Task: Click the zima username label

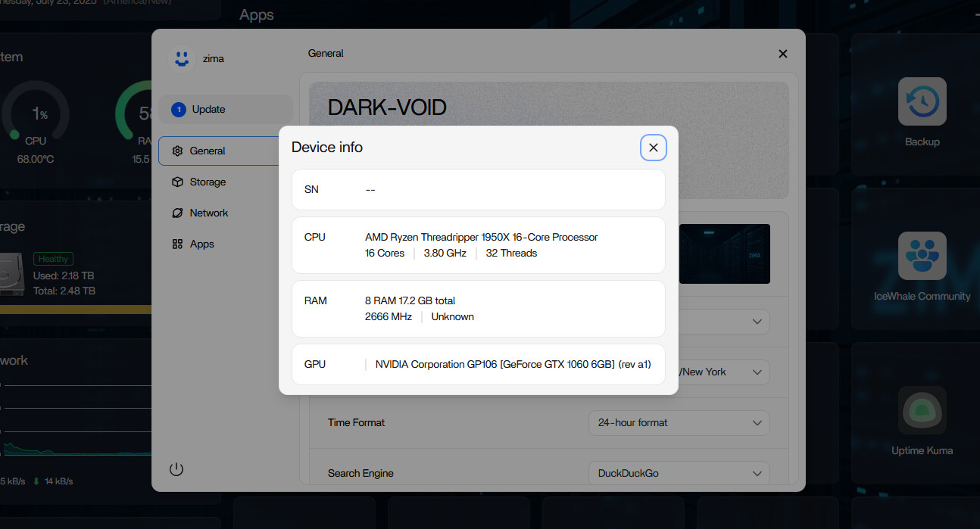Action: (x=213, y=58)
